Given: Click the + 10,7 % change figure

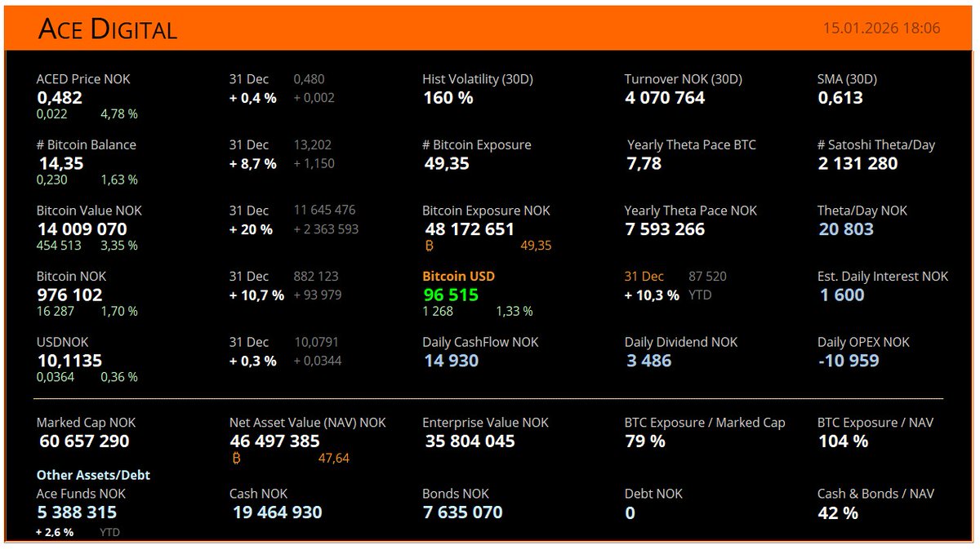Looking at the screenshot, I should pyautogui.click(x=256, y=295).
